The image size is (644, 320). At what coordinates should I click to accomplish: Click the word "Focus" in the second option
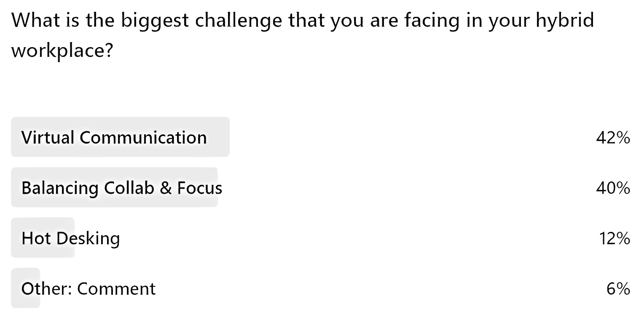click(199, 188)
